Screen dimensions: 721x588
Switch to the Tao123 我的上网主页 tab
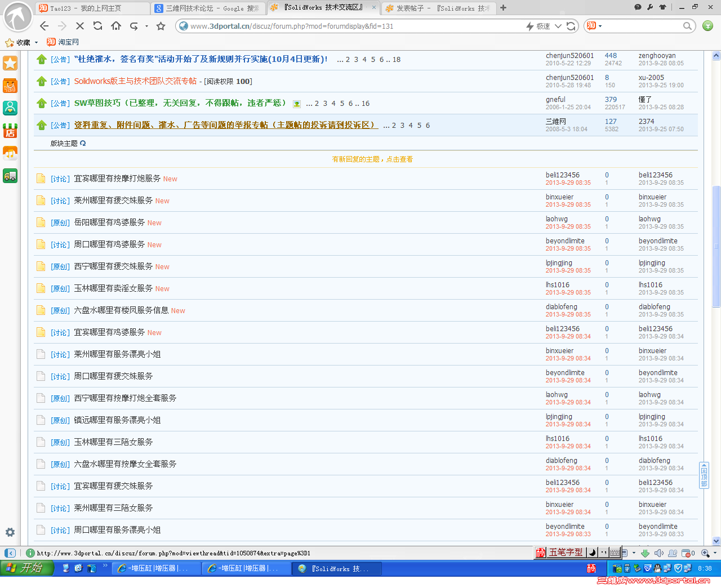pyautogui.click(x=92, y=8)
